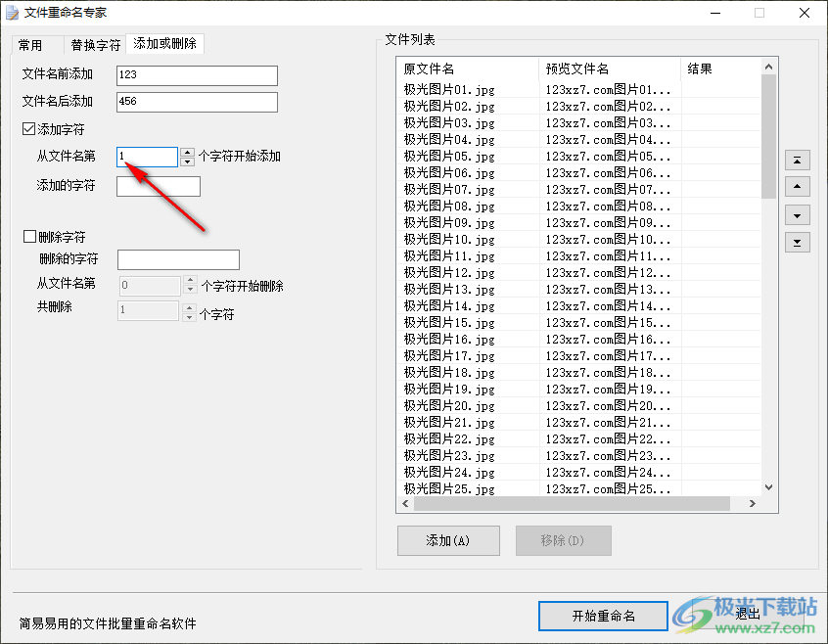This screenshot has width=828, height=644.
Task: Select file 极光图片11.jpg
Action: tap(449, 256)
